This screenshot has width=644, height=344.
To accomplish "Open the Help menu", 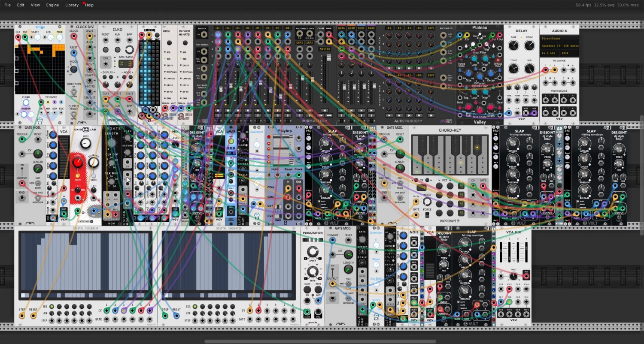I will click(89, 5).
